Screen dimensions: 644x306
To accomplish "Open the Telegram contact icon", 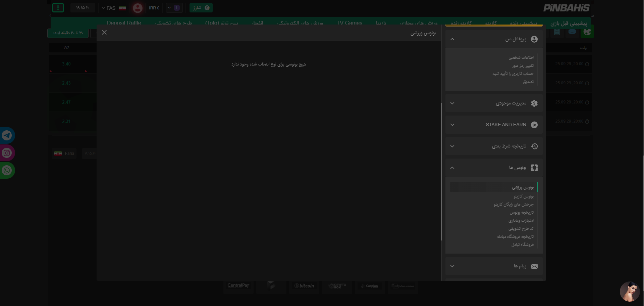I will click(7, 135).
